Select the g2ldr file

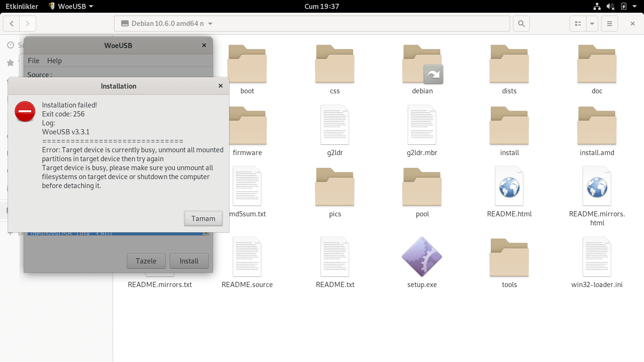click(335, 124)
